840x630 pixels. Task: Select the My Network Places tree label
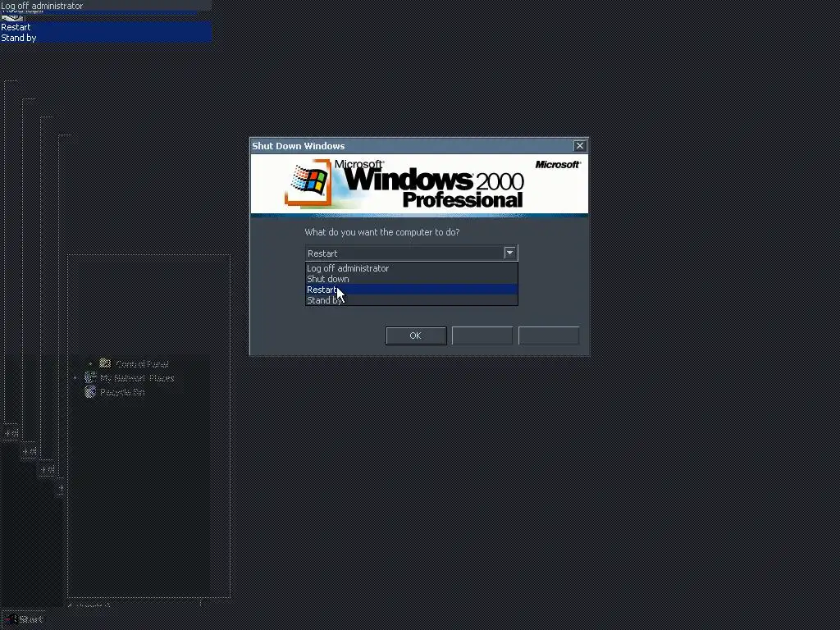coord(137,378)
